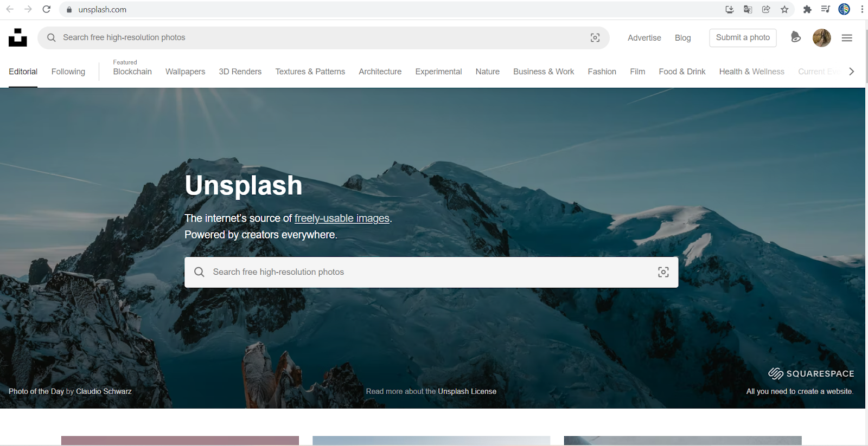
Task: Click the share page icon
Action: (x=766, y=9)
